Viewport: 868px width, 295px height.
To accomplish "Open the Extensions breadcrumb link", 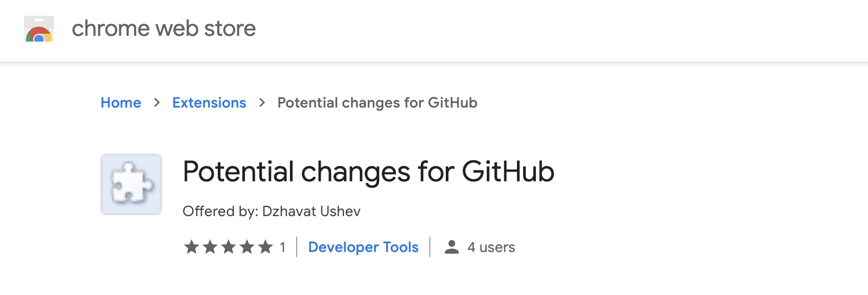I will tap(209, 103).
